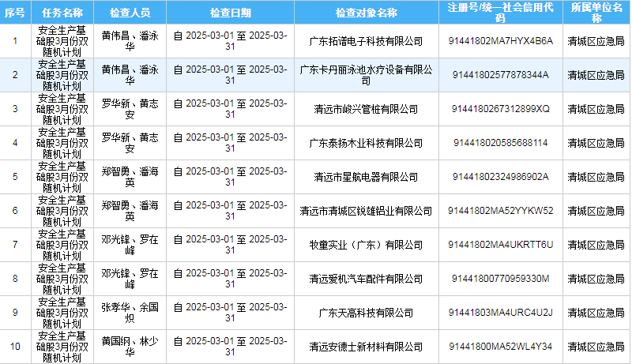Click credit code 91441802MA7HYX4B6A

point(501,41)
